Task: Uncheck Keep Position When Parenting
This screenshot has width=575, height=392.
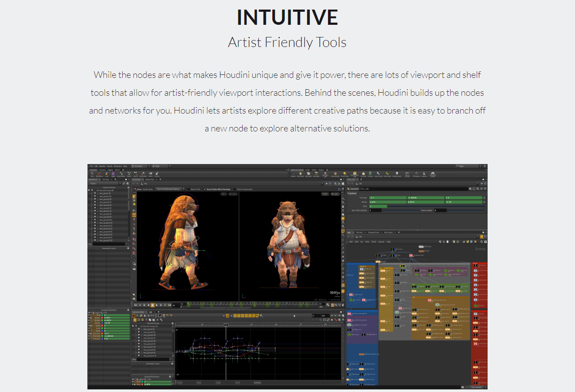Action: 205,189
